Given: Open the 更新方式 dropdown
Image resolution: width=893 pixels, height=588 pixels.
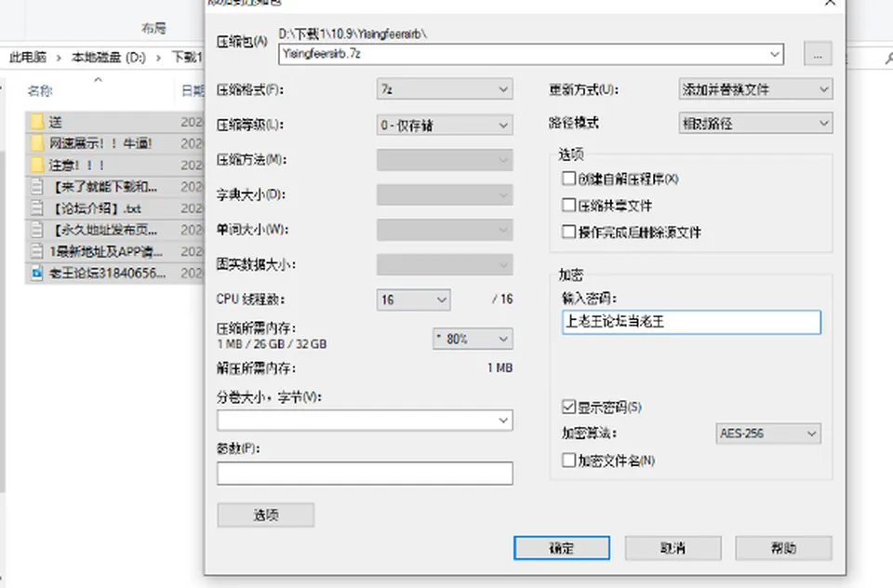Looking at the screenshot, I should tap(755, 89).
